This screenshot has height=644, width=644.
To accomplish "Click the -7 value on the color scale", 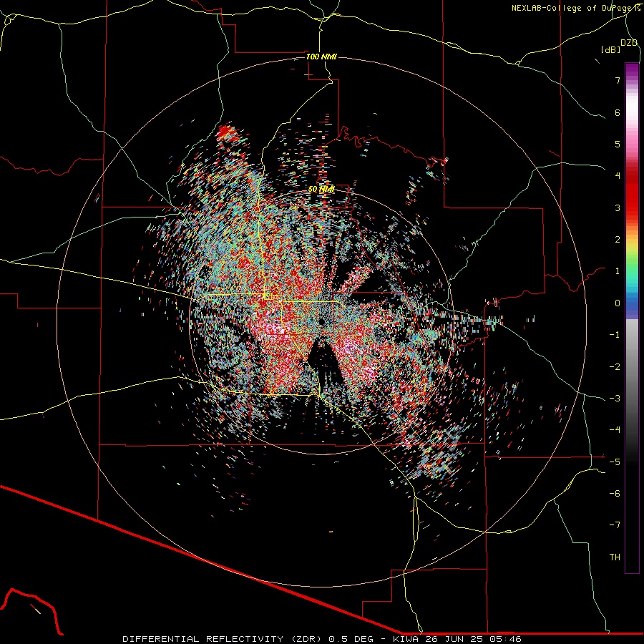I will pos(615,525).
